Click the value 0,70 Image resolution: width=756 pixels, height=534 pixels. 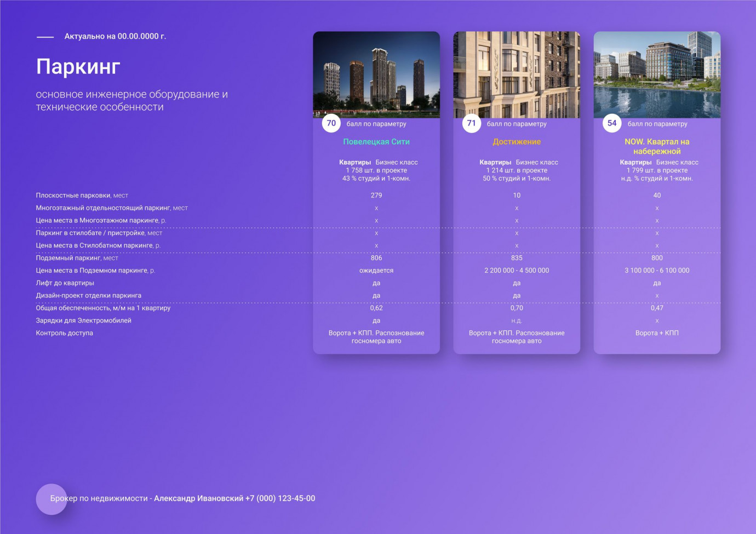click(517, 308)
